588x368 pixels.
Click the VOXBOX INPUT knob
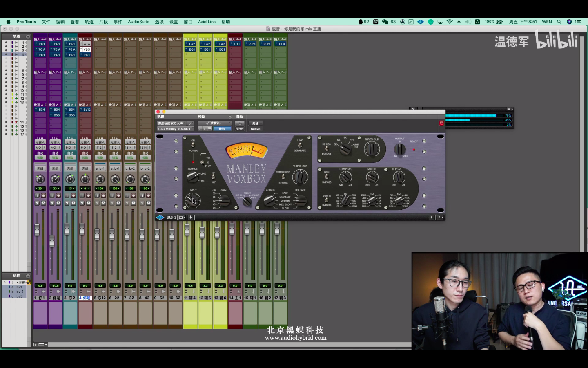point(192,200)
